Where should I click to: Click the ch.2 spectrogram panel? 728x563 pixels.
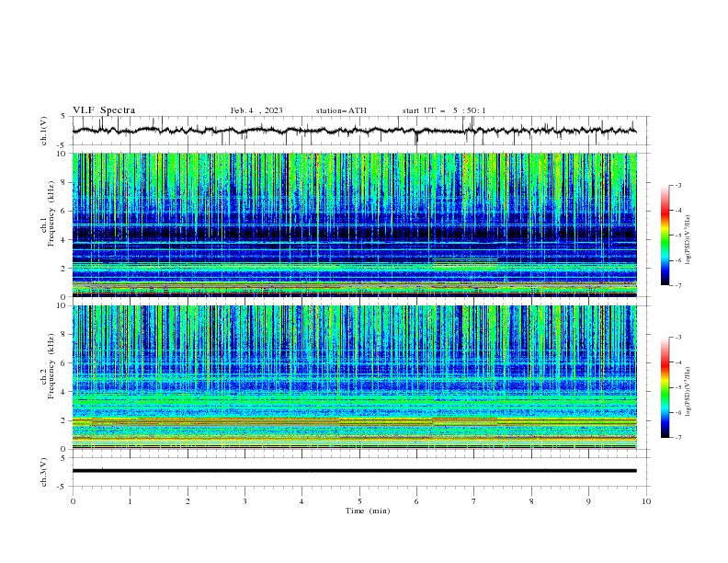(354, 377)
